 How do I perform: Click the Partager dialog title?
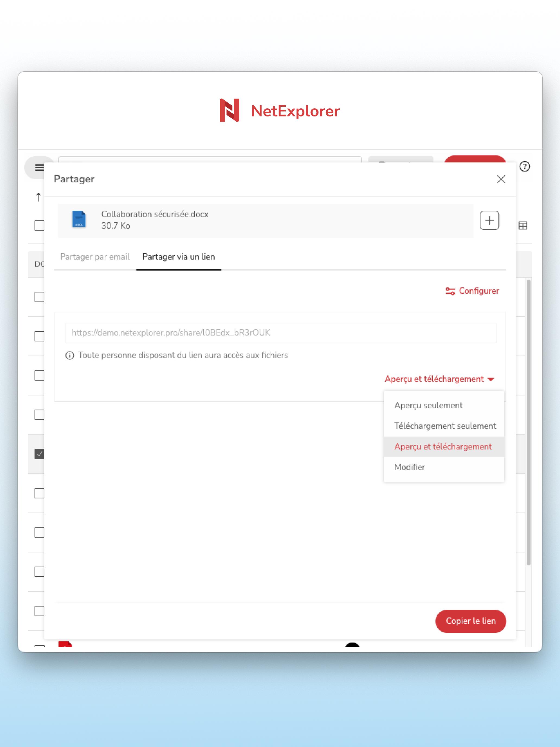74,179
